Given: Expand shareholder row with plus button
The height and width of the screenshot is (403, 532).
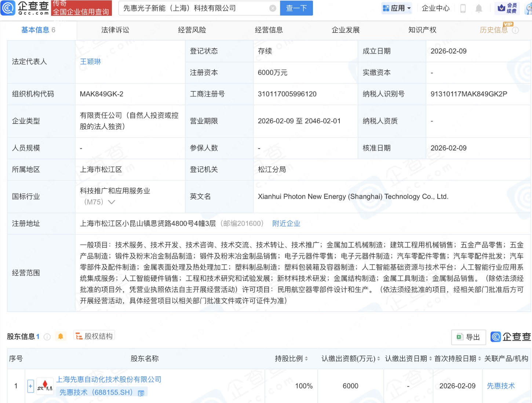Looking at the screenshot, I should click(30, 386).
